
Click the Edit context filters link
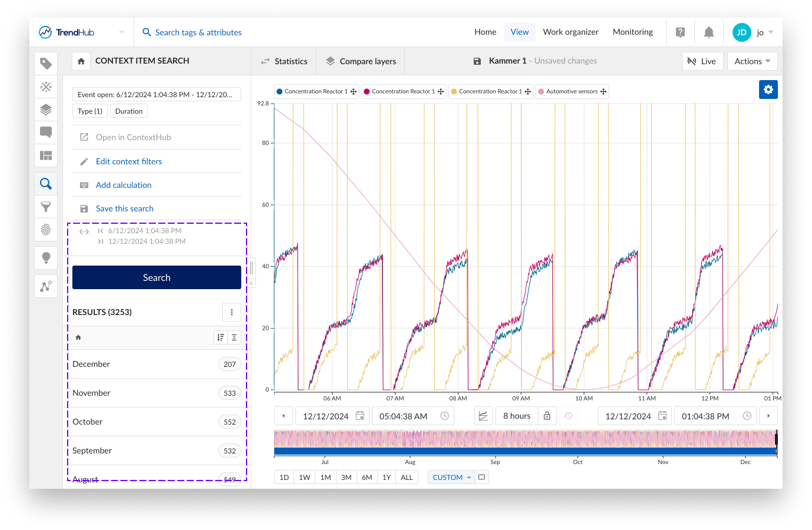click(x=129, y=161)
